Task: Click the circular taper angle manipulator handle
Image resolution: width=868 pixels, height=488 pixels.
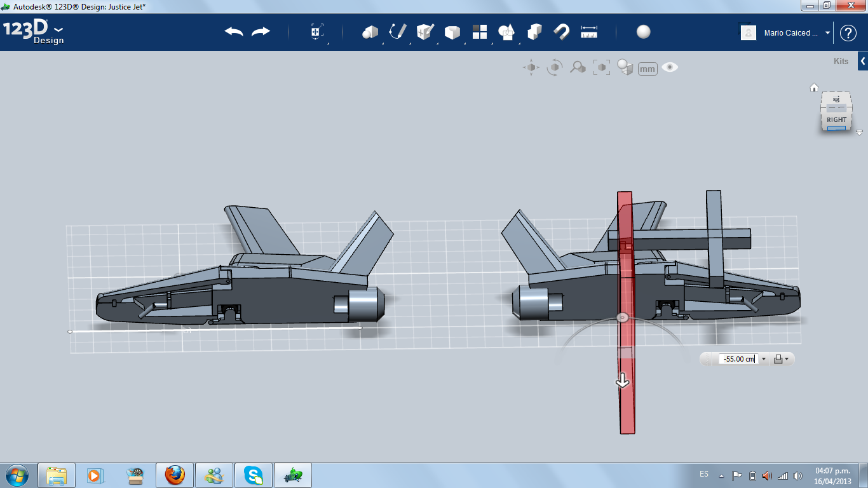Action: point(623,317)
